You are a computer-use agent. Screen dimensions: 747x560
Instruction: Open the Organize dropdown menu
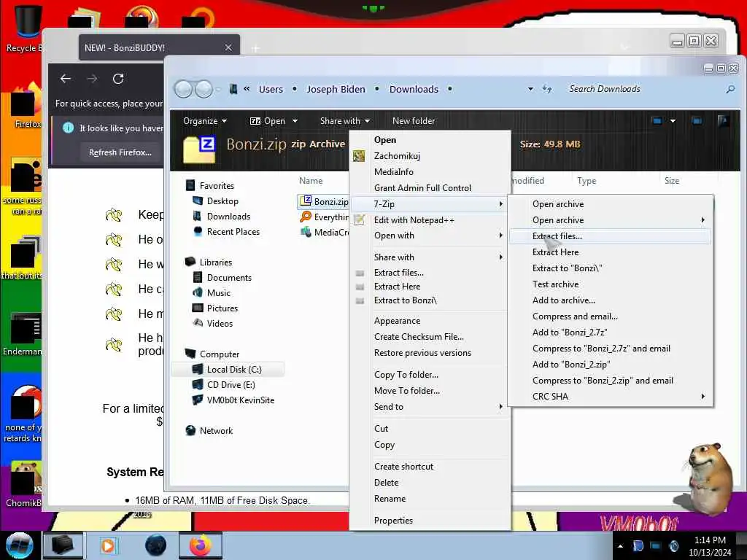coord(205,121)
